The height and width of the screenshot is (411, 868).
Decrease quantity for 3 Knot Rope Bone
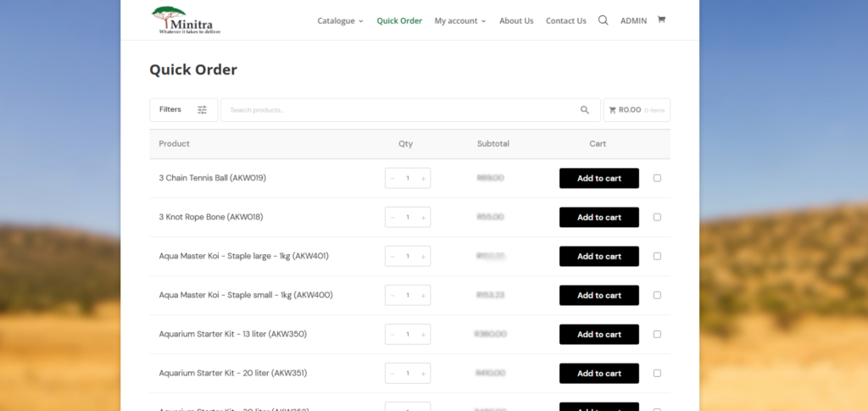pyautogui.click(x=392, y=218)
